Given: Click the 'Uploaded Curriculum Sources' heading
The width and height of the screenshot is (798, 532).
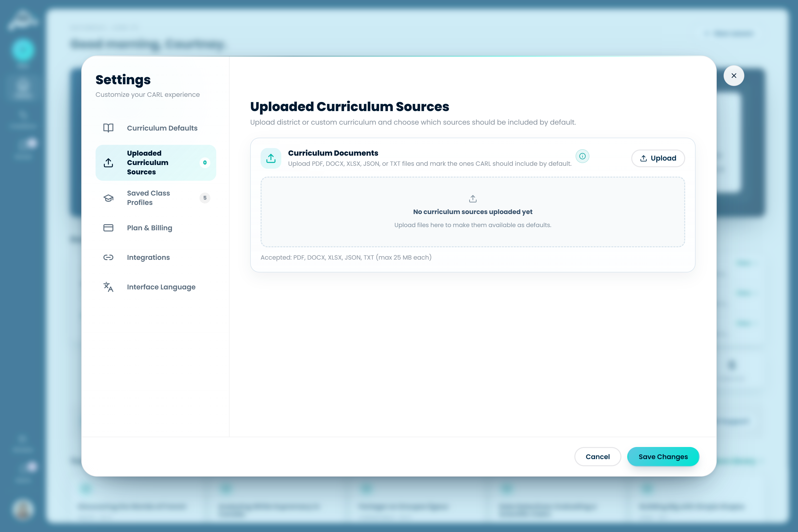Looking at the screenshot, I should (x=349, y=107).
